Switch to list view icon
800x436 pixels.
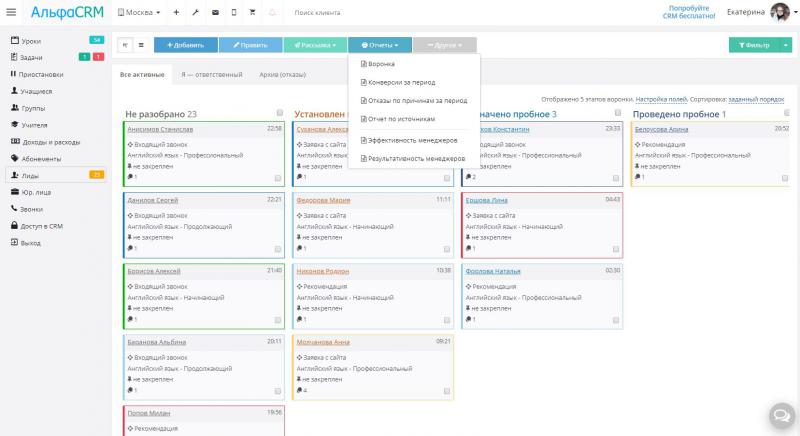click(141, 45)
